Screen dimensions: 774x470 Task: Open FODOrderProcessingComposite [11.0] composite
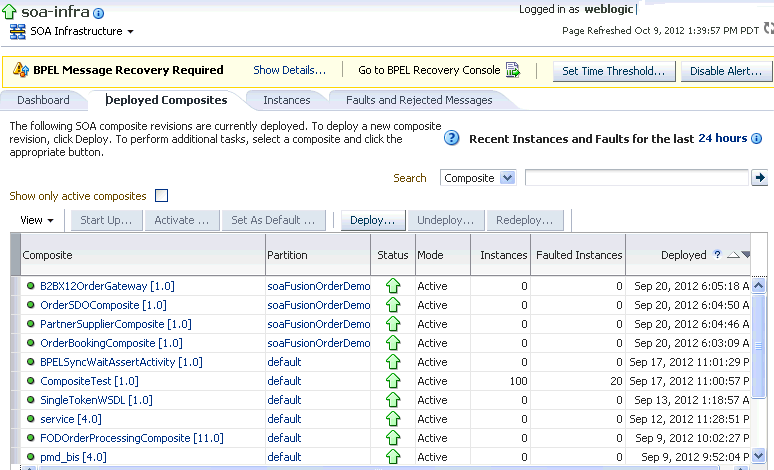pos(131,438)
